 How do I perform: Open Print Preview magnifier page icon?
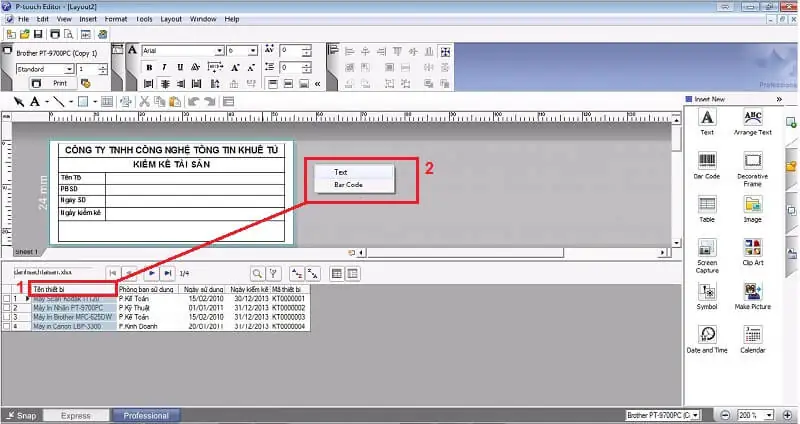click(x=68, y=34)
